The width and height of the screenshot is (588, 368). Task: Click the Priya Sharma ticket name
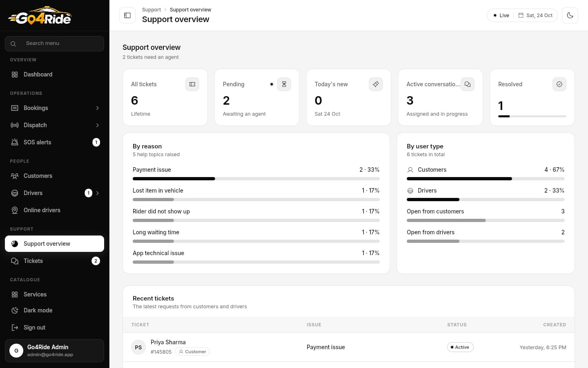click(168, 342)
